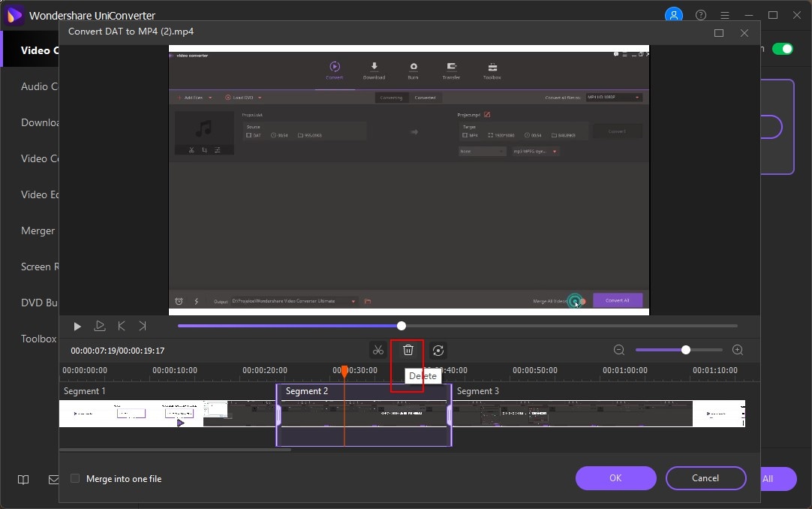Viewport: 812px width, 509px height.
Task: Zoom in the timeline with plus magnifier
Action: [738, 350]
